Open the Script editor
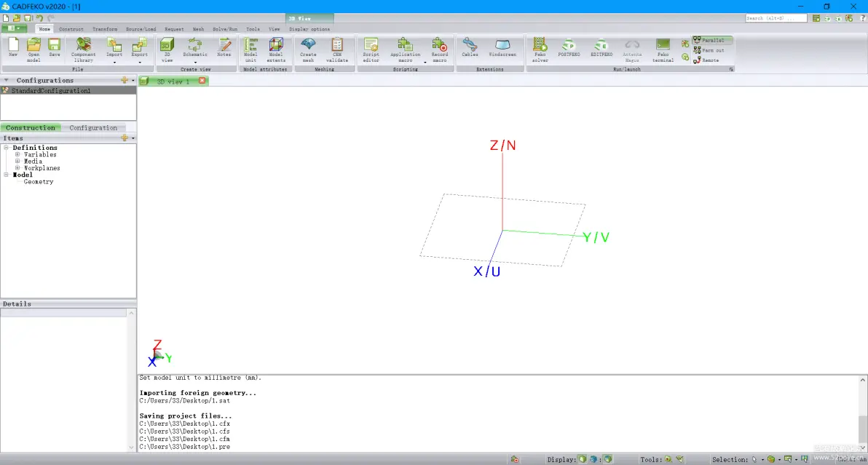The height and width of the screenshot is (465, 868). (371, 49)
